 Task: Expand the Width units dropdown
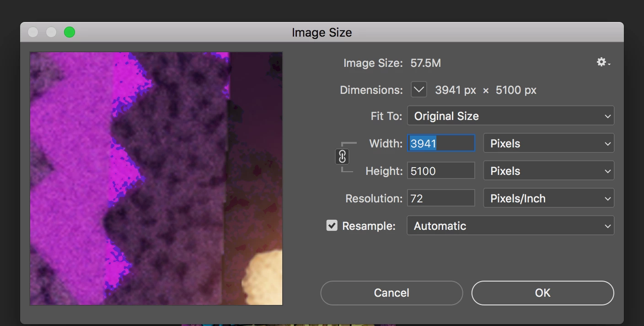click(x=548, y=143)
